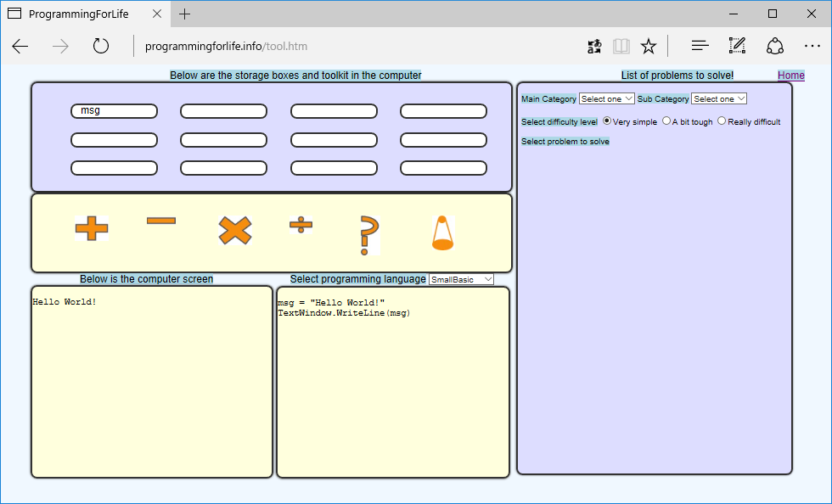Add page to favorites with star icon
832x504 pixels.
point(649,46)
